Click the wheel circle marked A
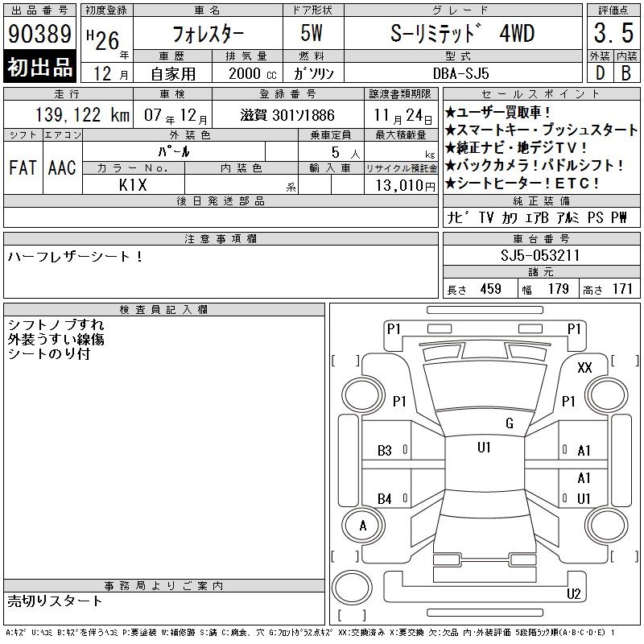Viewport: 644px width, 644px height. tap(363, 526)
